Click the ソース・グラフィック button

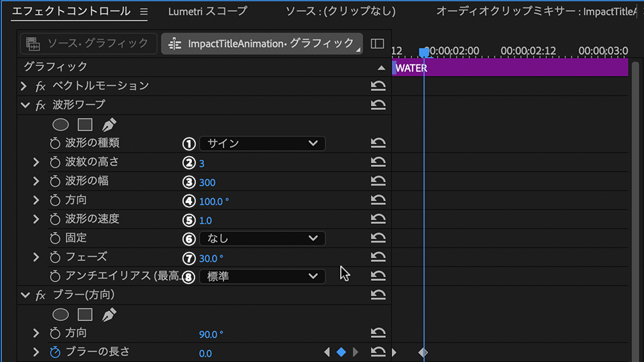click(89, 44)
